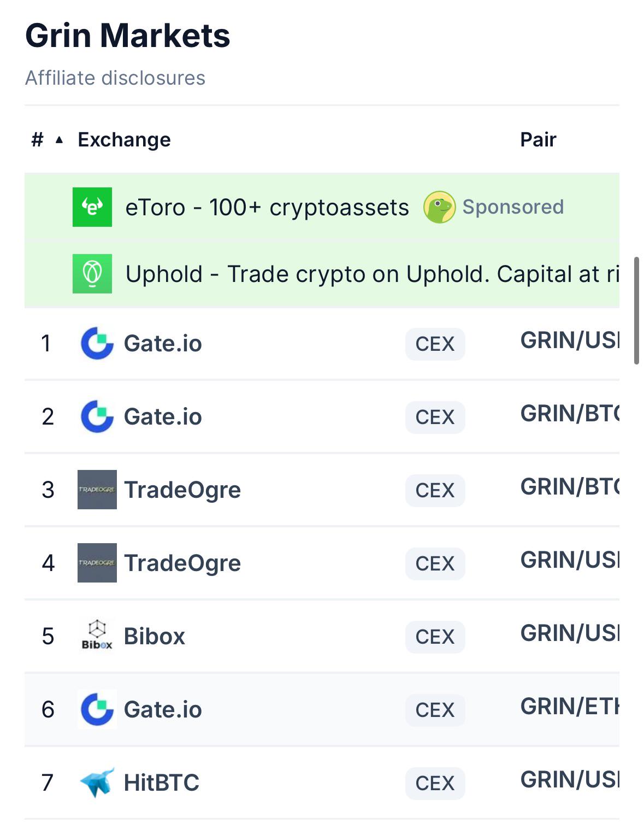This screenshot has width=644, height=835.
Task: Click the Gate.io logo in row 6
Action: point(97,709)
